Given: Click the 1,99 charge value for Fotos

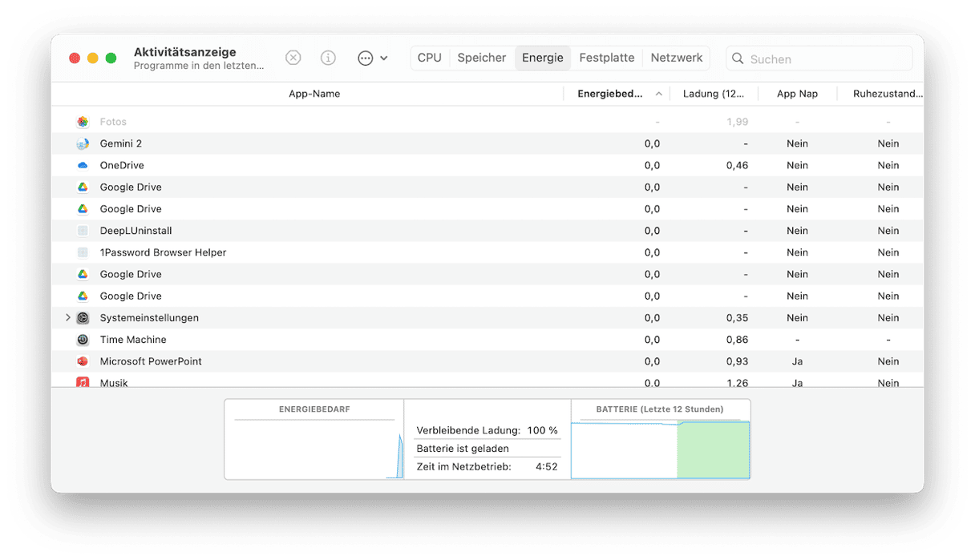Looking at the screenshot, I should click(x=737, y=122).
